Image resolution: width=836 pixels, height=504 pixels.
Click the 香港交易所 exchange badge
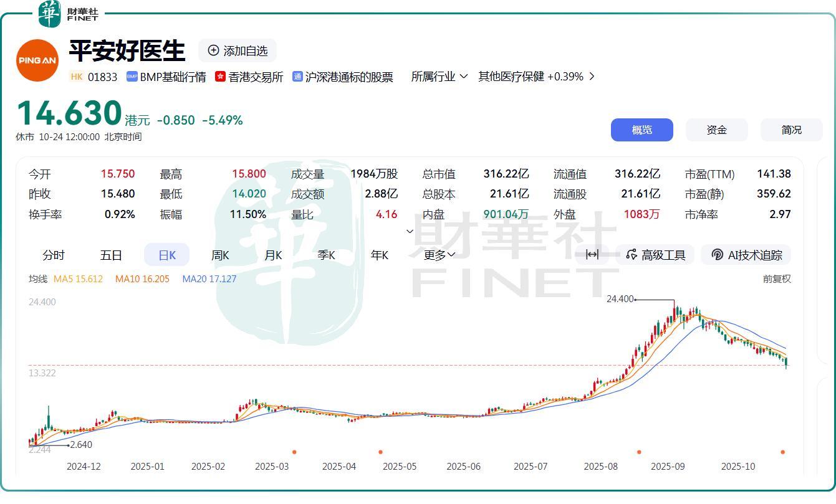(x=251, y=76)
